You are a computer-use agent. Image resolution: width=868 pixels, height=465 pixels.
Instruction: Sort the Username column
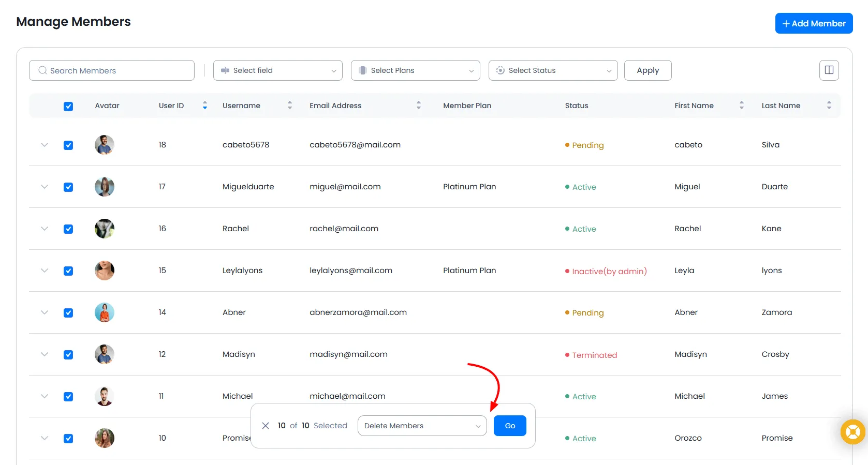click(x=290, y=106)
